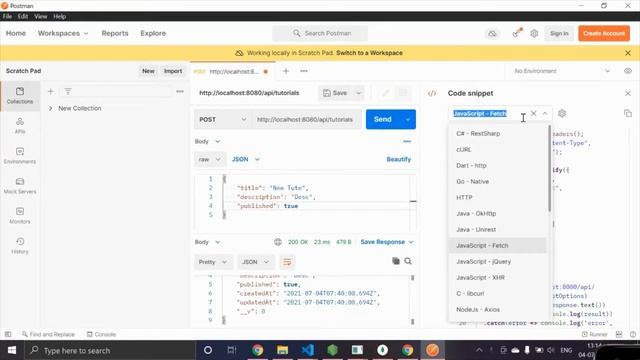Click the network globe icon by status
640x360 pixels.
278,242
